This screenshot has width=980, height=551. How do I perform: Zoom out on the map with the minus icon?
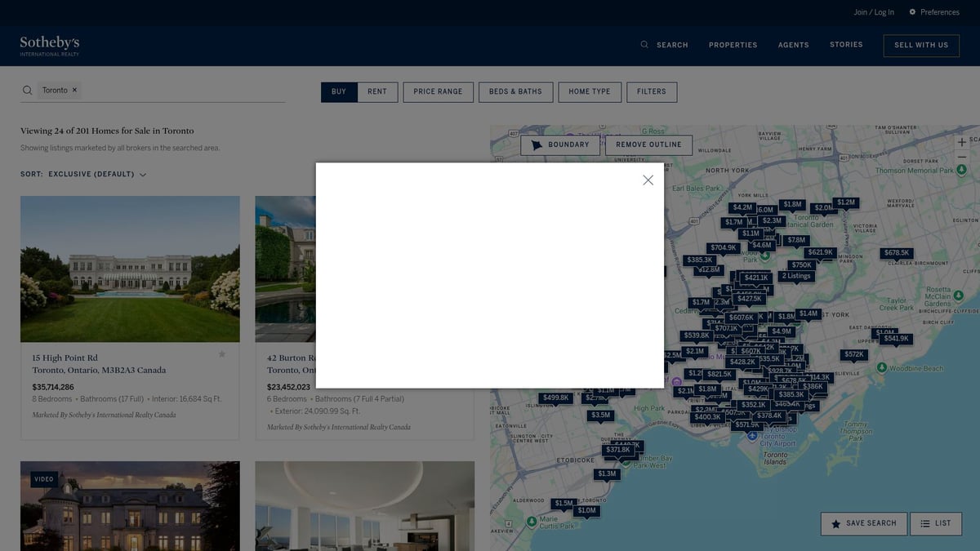coord(961,158)
